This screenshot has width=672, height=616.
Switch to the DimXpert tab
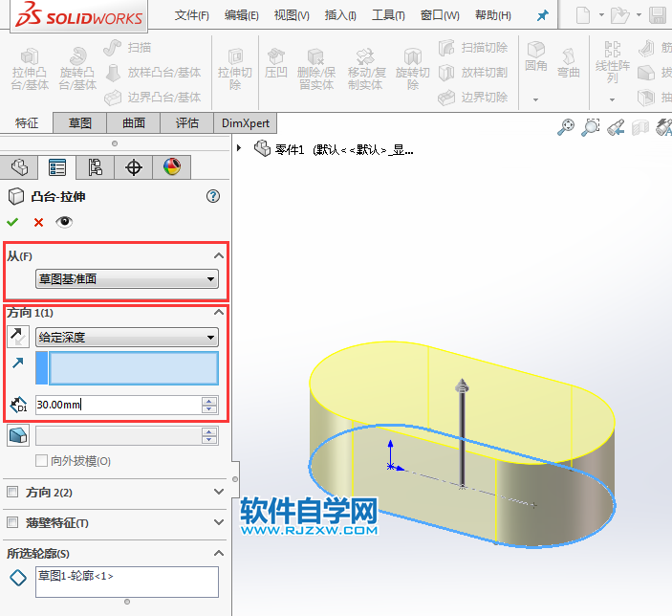(245, 123)
